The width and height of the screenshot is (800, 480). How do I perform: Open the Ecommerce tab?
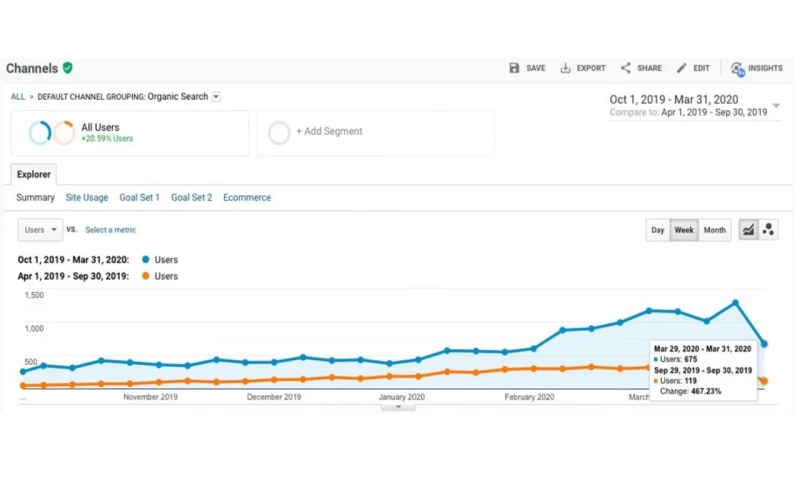click(x=247, y=198)
